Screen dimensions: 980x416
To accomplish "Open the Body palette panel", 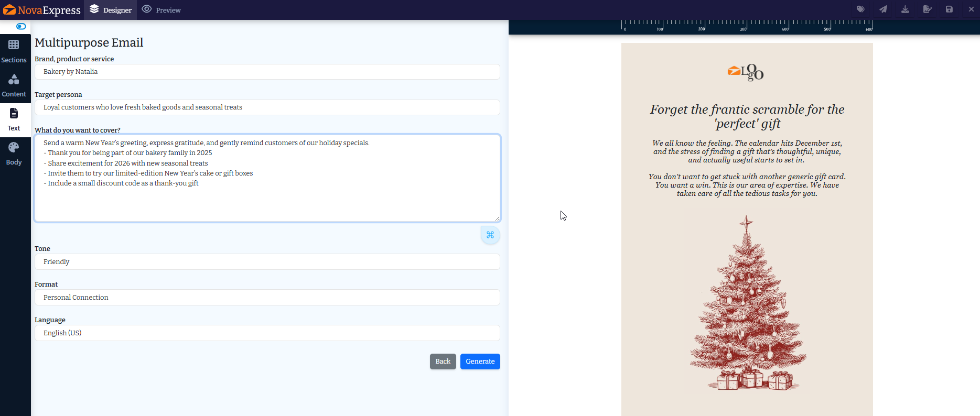I will coord(14,154).
